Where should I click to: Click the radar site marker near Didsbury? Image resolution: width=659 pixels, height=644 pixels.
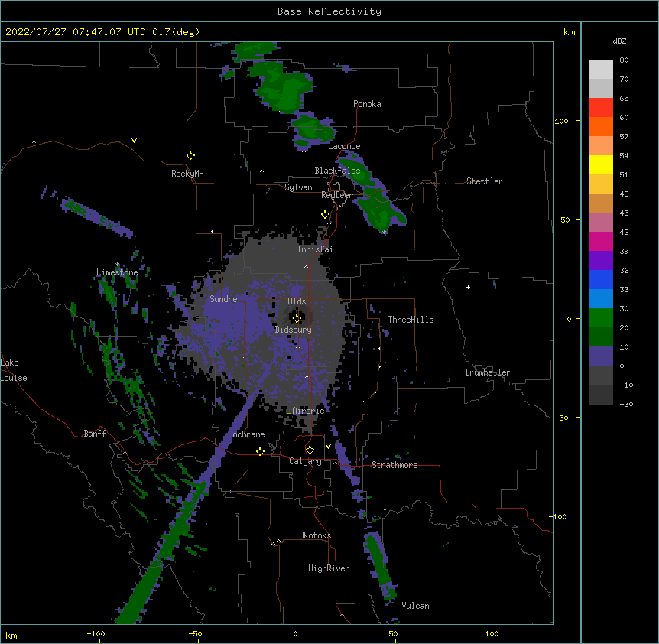click(297, 318)
